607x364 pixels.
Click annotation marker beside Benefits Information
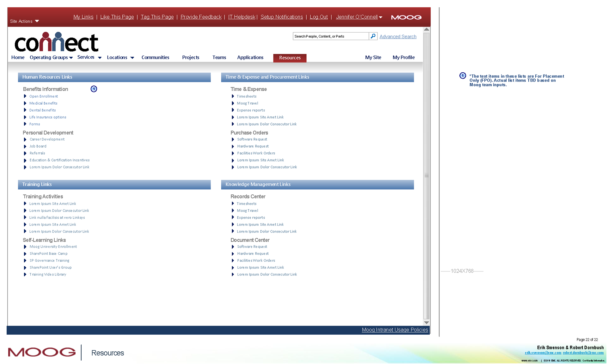coord(94,89)
